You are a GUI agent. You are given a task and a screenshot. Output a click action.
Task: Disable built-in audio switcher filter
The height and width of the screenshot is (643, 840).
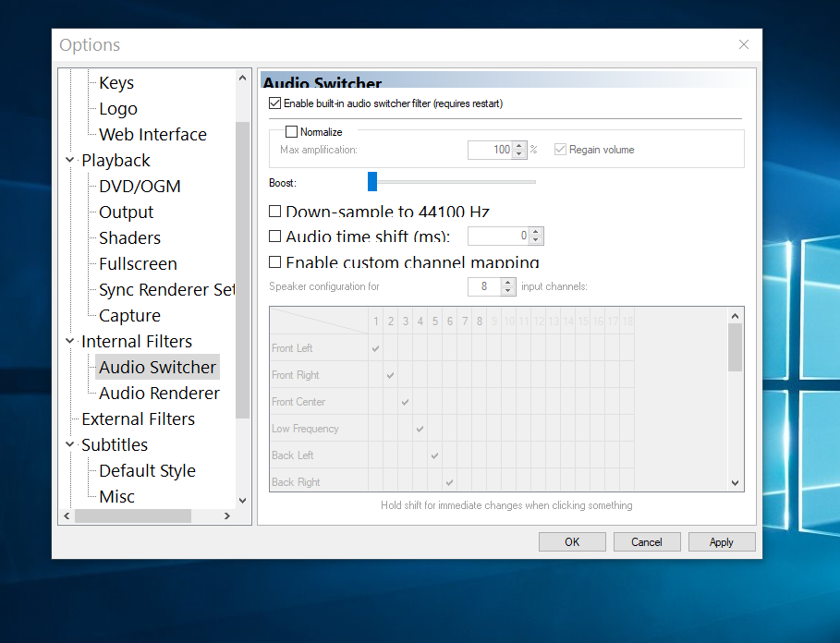pyautogui.click(x=274, y=103)
